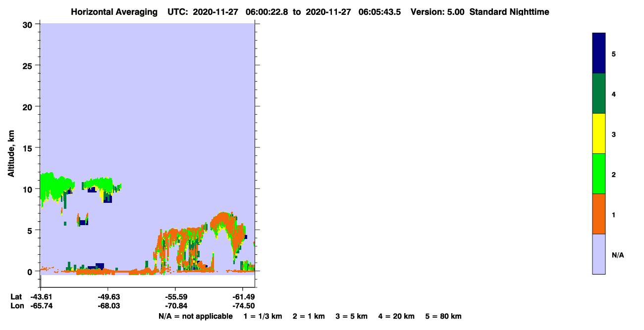The image size is (644, 330).
Task: Pick the bright green 1 km colorbar segment
Action: coord(599,174)
